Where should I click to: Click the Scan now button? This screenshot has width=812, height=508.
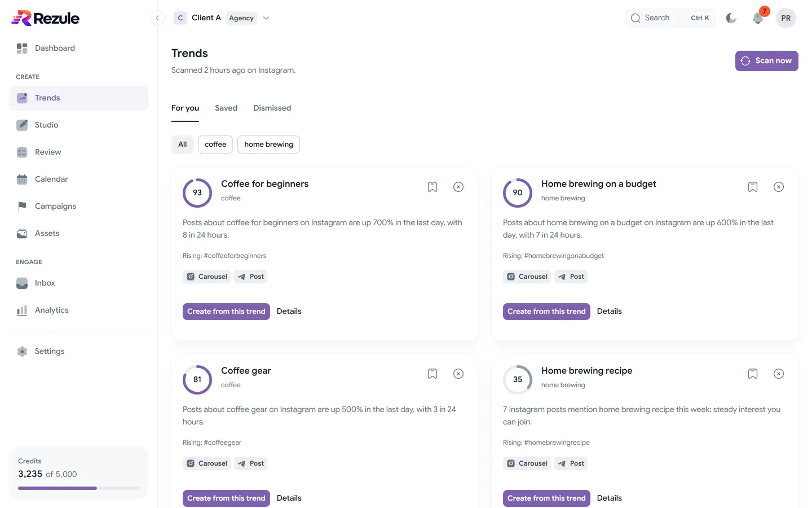coord(767,61)
